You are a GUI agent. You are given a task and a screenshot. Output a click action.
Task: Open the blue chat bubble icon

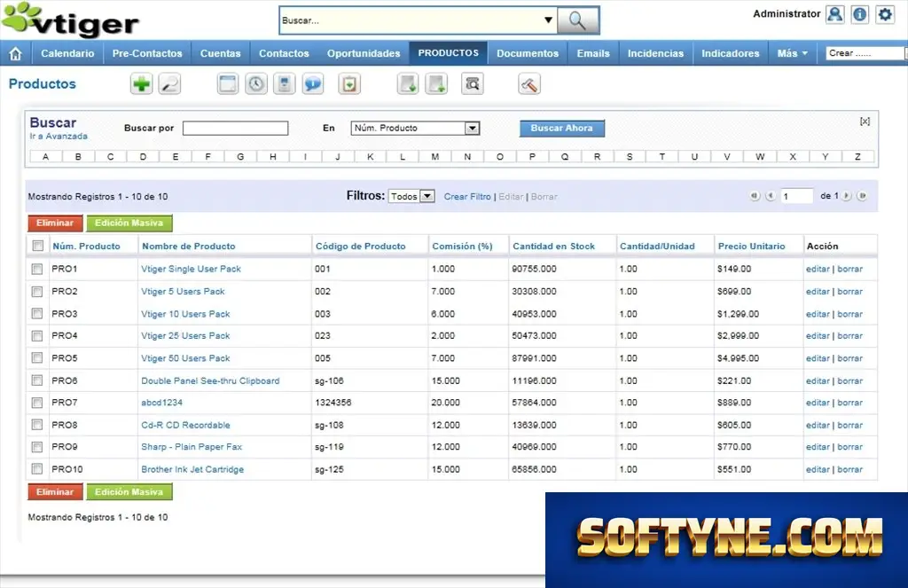click(313, 84)
